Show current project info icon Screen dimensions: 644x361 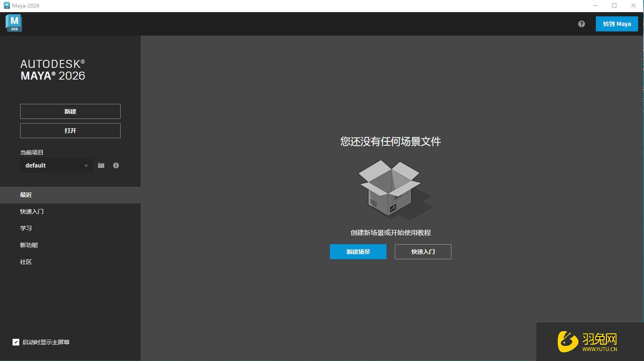[116, 165]
